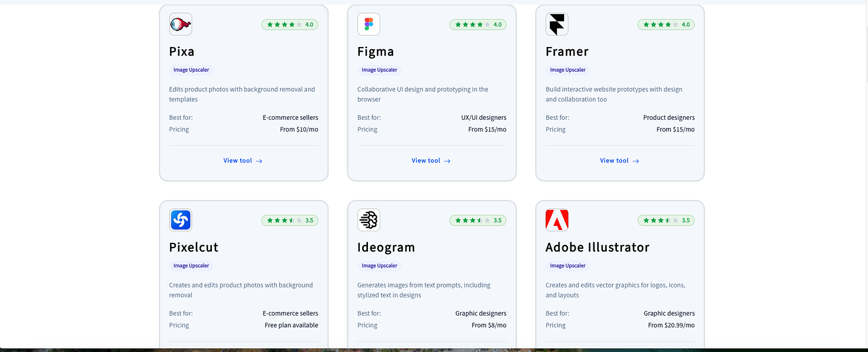The image size is (868, 352).
Task: Click 'E-commerce sellers' on Pixelcut card
Action: pos(291,314)
